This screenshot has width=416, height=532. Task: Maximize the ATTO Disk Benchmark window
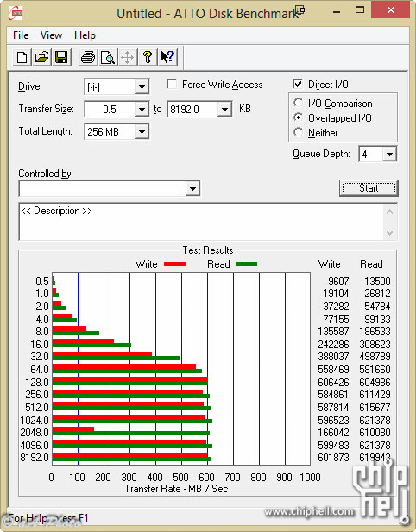(360, 10)
